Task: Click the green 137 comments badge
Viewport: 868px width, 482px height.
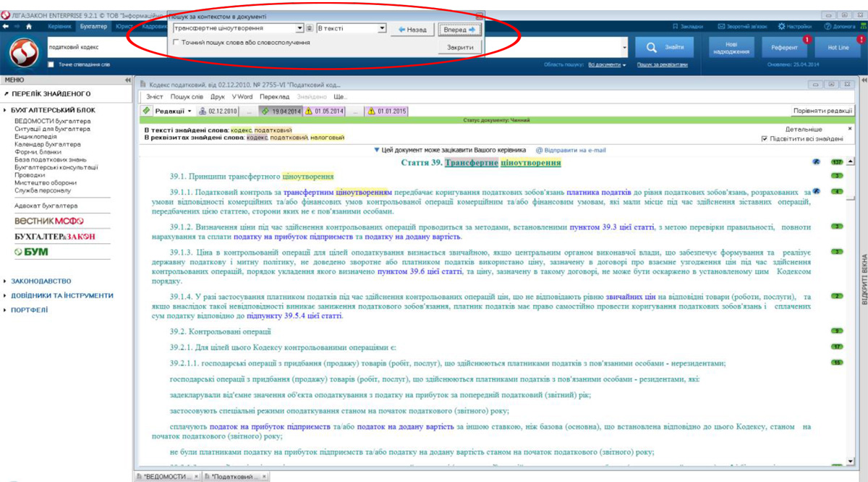Action: pyautogui.click(x=838, y=162)
